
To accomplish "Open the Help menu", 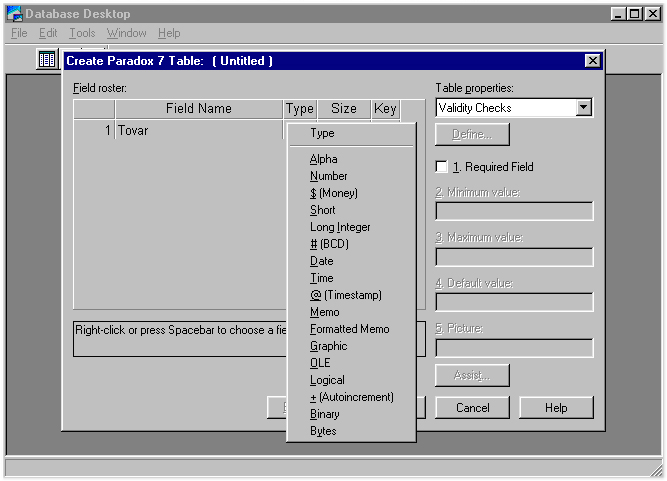I will 169,33.
